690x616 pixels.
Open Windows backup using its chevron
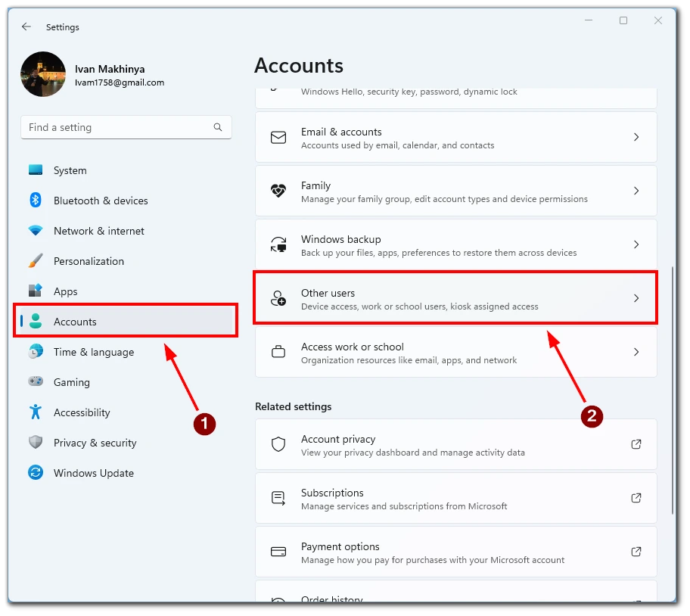pos(636,244)
